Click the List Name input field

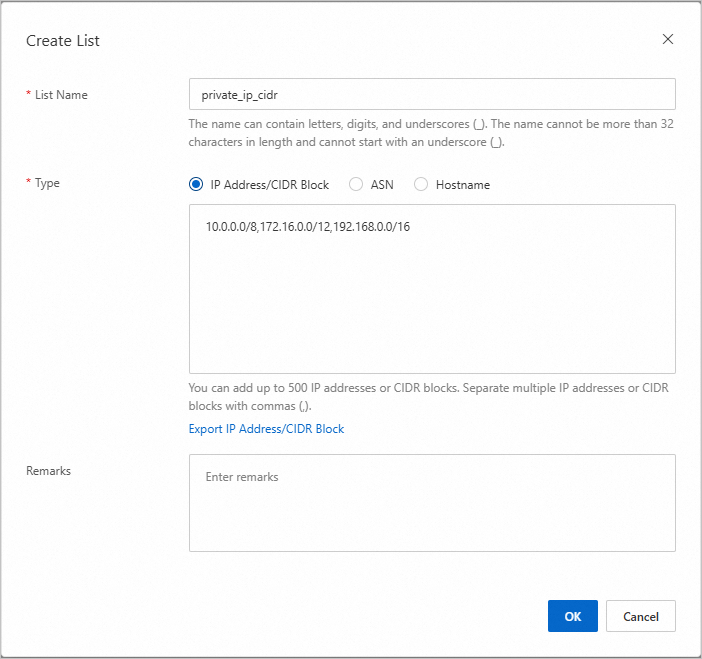click(432, 94)
